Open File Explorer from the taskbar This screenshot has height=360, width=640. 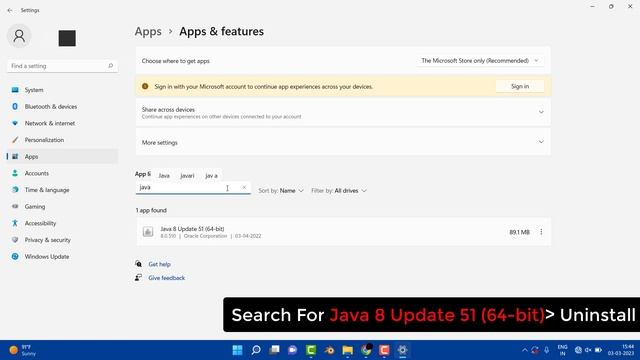click(348, 350)
